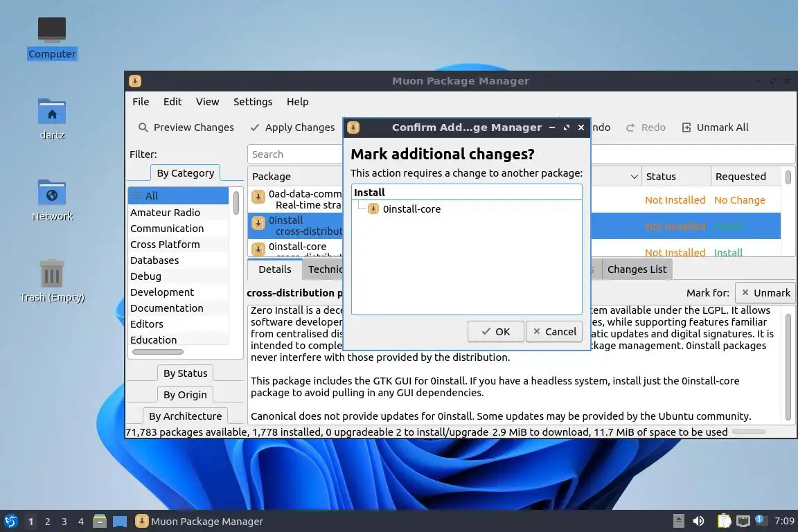The image size is (798, 532).
Task: Select the Cross Platform category
Action: [179, 245]
